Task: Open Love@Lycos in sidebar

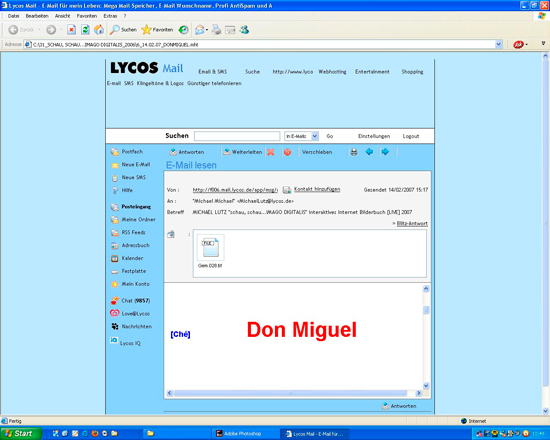Action: click(x=130, y=313)
